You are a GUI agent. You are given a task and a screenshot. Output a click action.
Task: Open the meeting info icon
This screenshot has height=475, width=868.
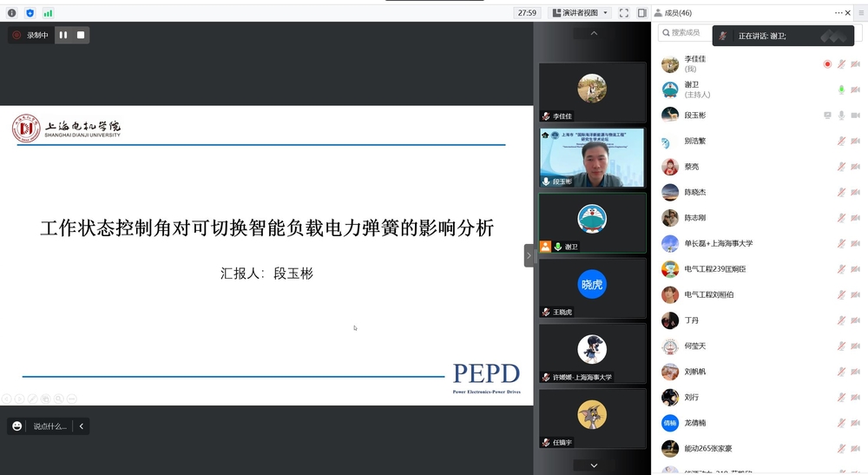(11, 13)
